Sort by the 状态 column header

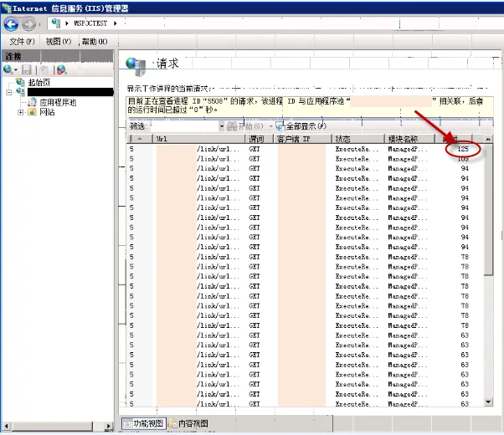[x=358, y=139]
